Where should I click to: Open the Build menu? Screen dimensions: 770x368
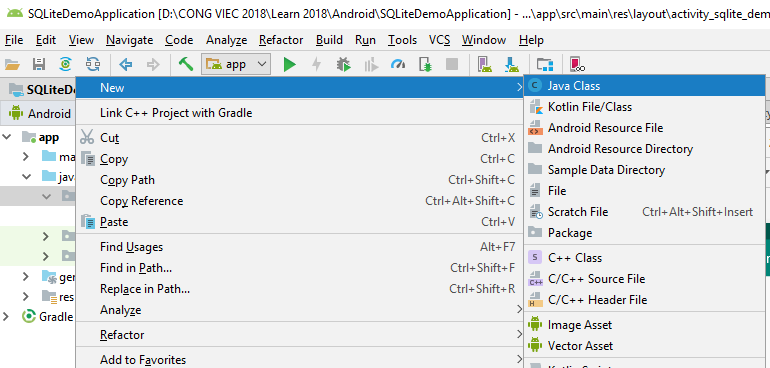[x=329, y=40]
